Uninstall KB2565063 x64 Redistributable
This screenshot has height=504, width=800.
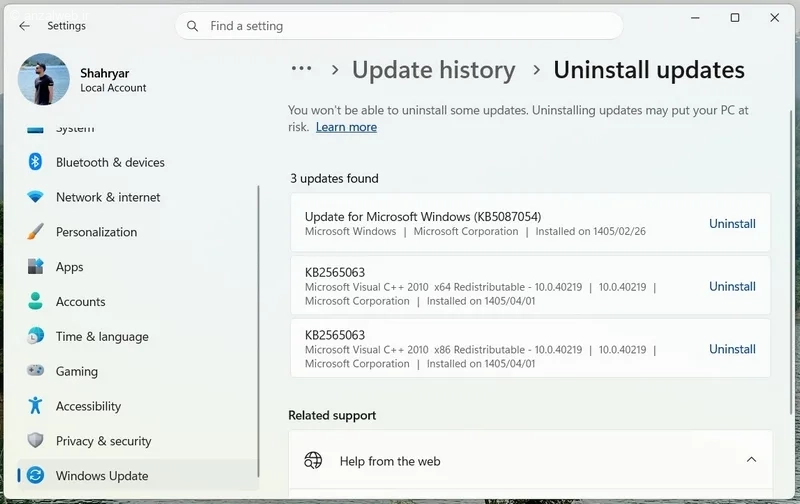(732, 286)
